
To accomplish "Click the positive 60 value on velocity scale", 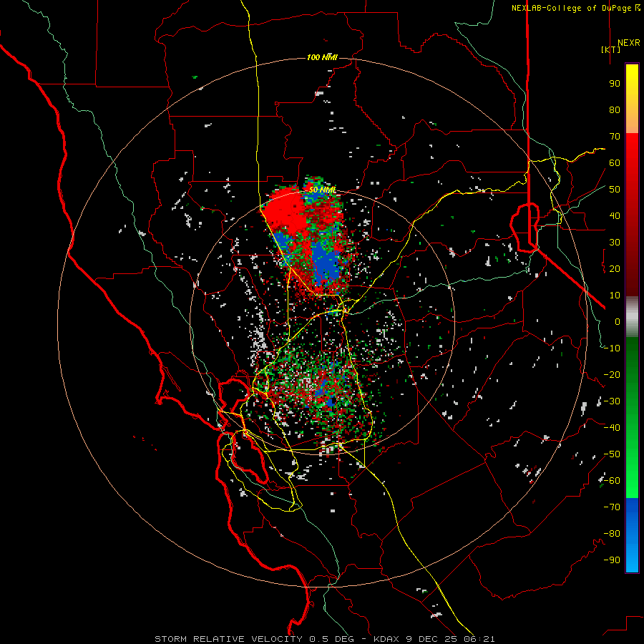I will [x=615, y=163].
